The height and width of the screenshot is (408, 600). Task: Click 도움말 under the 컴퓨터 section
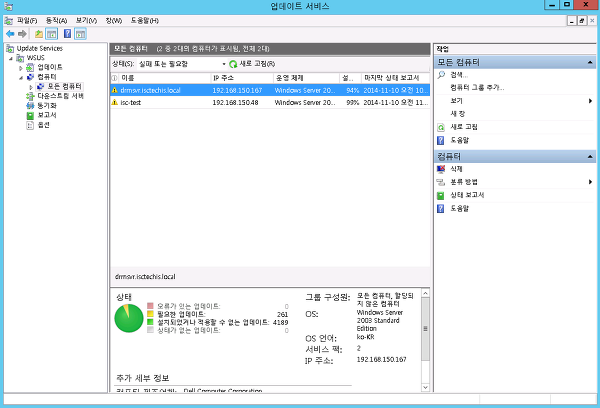(460, 208)
